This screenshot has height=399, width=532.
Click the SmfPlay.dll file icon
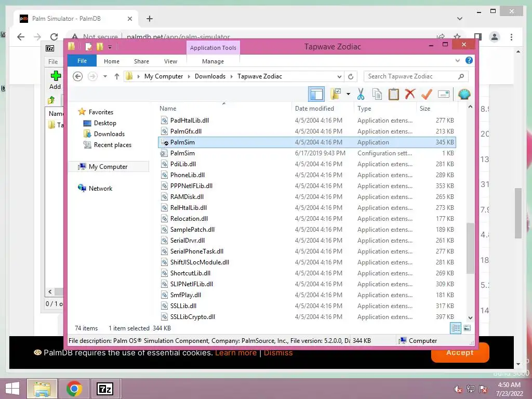tap(164, 295)
